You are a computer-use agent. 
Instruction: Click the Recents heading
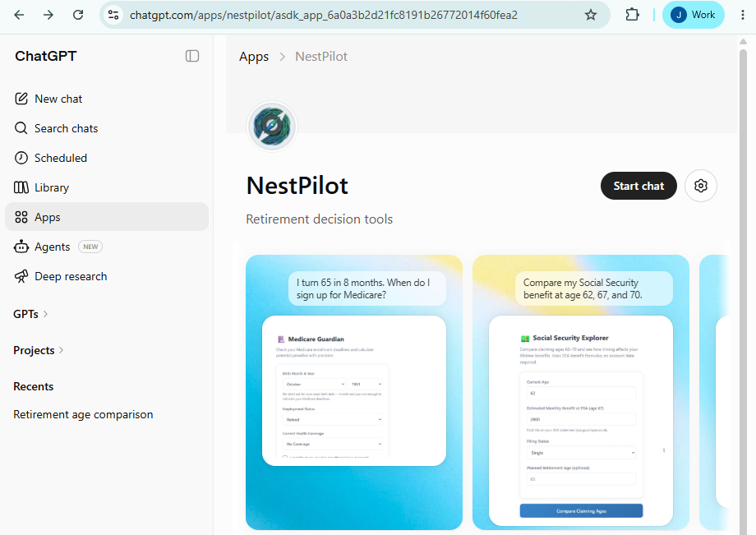pyautogui.click(x=33, y=386)
